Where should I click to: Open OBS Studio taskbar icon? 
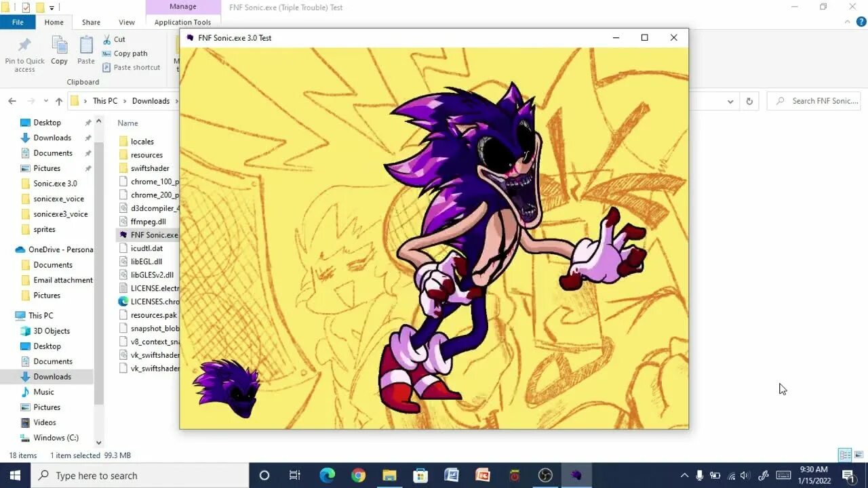(x=545, y=475)
